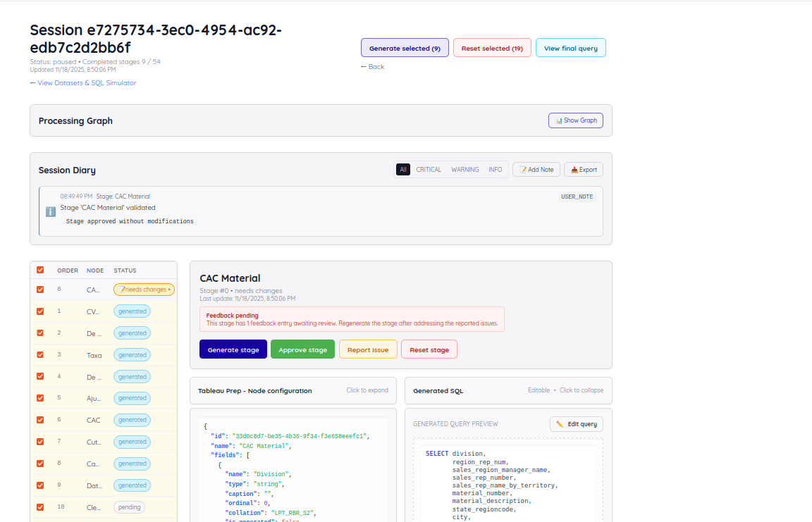812x522 pixels.
Task: Click the info icon in Session Diary entry
Action: pos(51,211)
